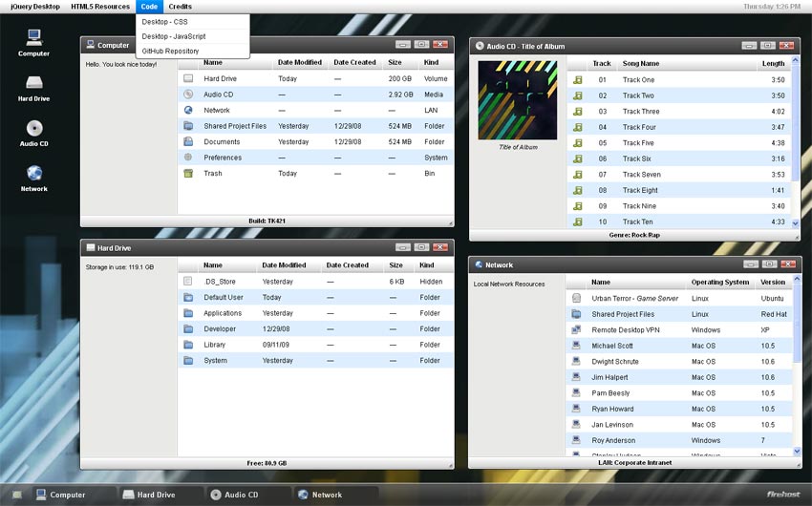Click the Date Modified column header in Computer
The height and width of the screenshot is (506, 812).
point(300,63)
